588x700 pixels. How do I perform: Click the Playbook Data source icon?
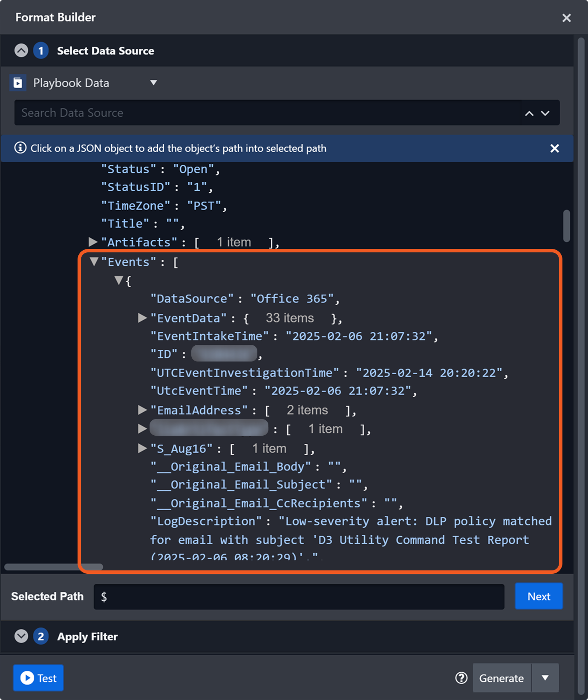(x=18, y=83)
